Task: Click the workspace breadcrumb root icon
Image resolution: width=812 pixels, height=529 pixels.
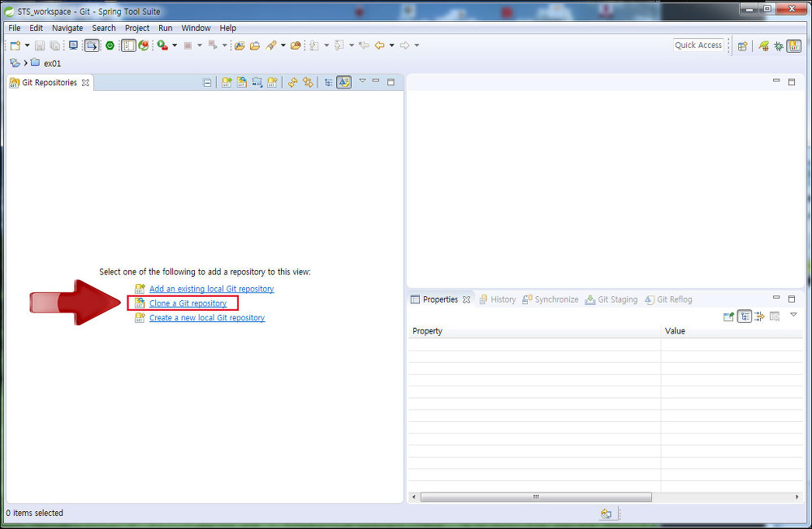Action: 15,63
